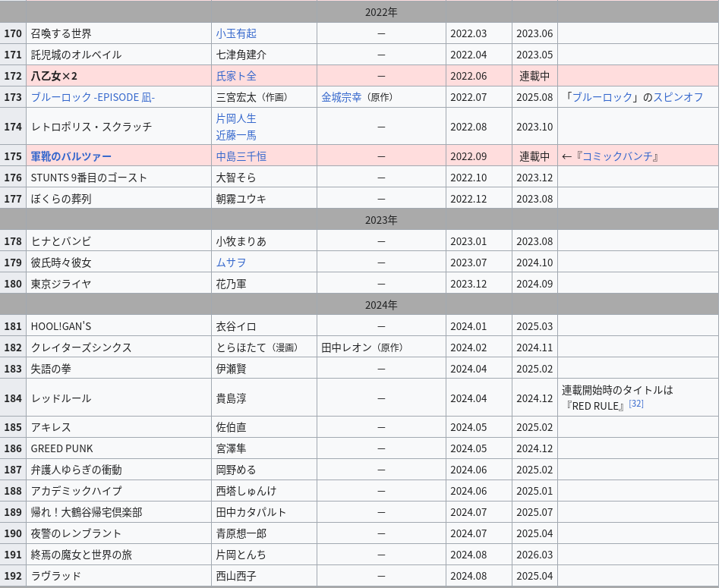Open the 氏家ト全 author link
Image resolution: width=722 pixels, height=588 pixels.
(236, 76)
